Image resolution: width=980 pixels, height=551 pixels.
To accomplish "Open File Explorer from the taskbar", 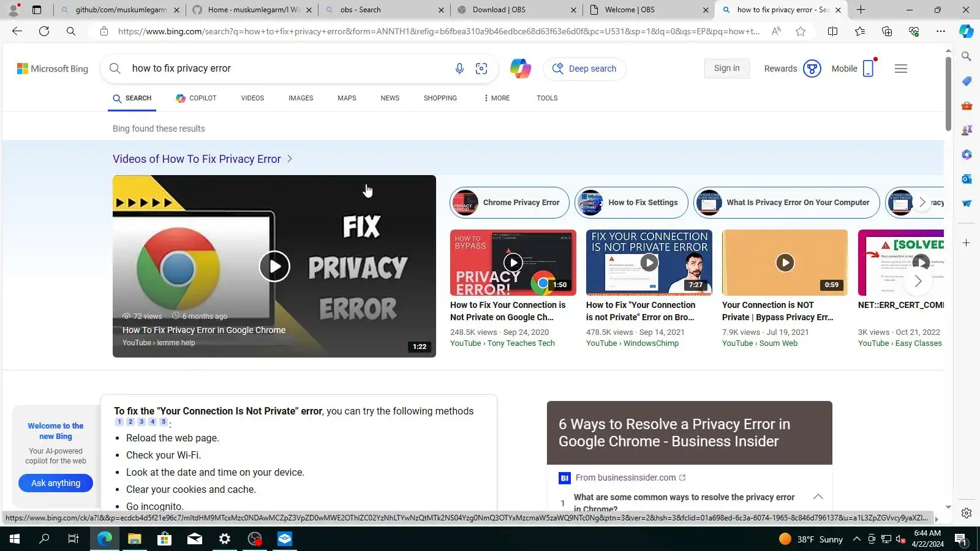I will pos(134,539).
